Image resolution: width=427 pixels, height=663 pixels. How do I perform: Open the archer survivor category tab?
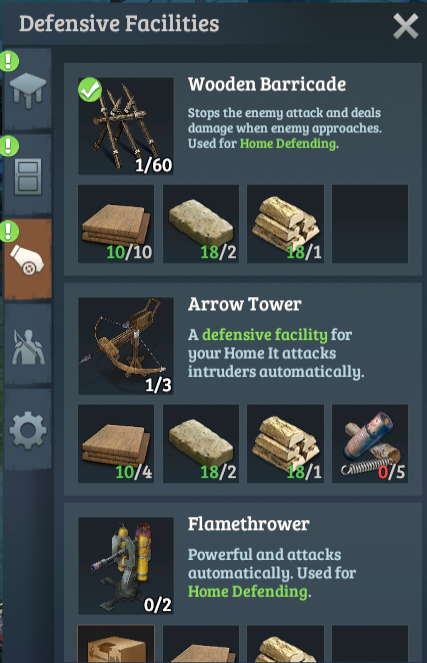pos(27,345)
